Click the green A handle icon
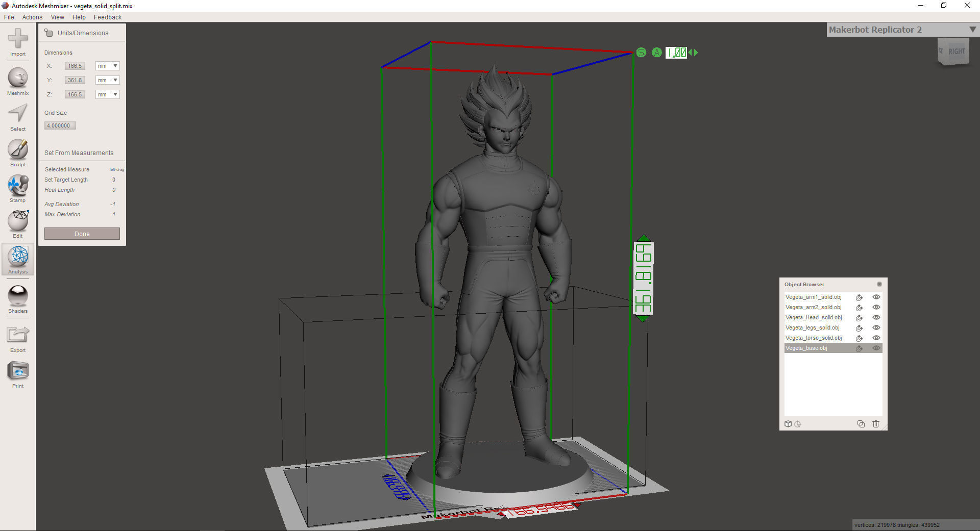The height and width of the screenshot is (531, 980). click(657, 53)
